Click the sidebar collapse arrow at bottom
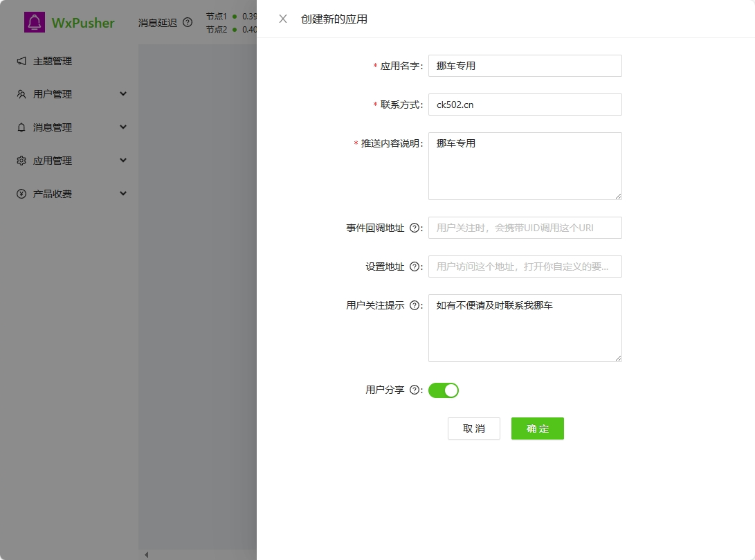The image size is (755, 560). (x=147, y=554)
